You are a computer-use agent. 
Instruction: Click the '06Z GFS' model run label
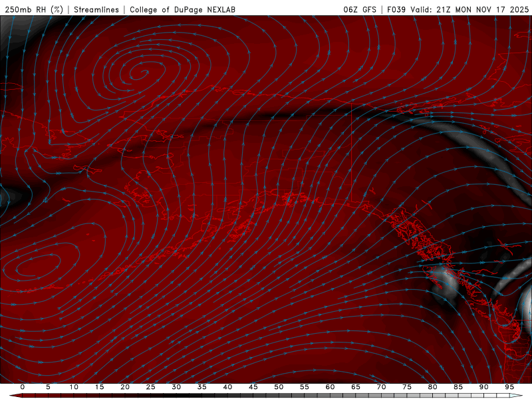[360, 9]
